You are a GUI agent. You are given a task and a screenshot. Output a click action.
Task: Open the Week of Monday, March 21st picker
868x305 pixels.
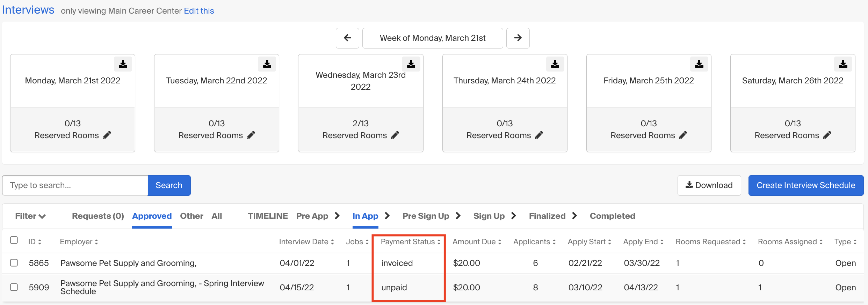[433, 38]
